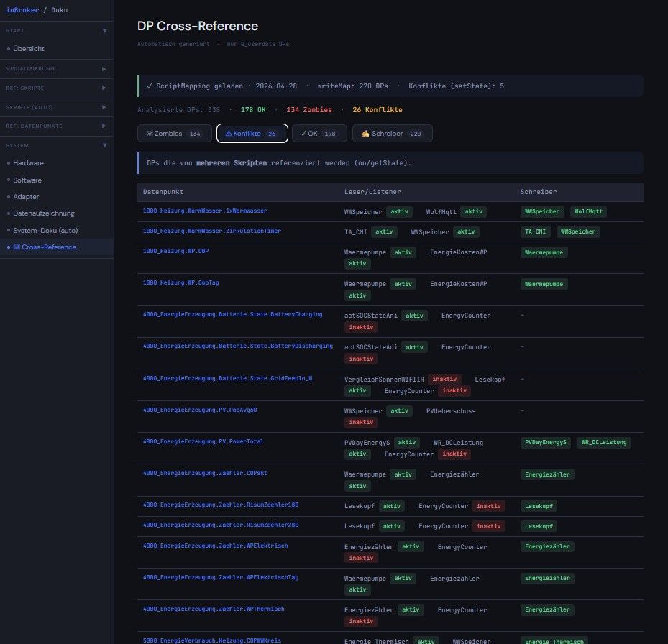Click the ScriptMapping geladen status banner

pos(390,86)
